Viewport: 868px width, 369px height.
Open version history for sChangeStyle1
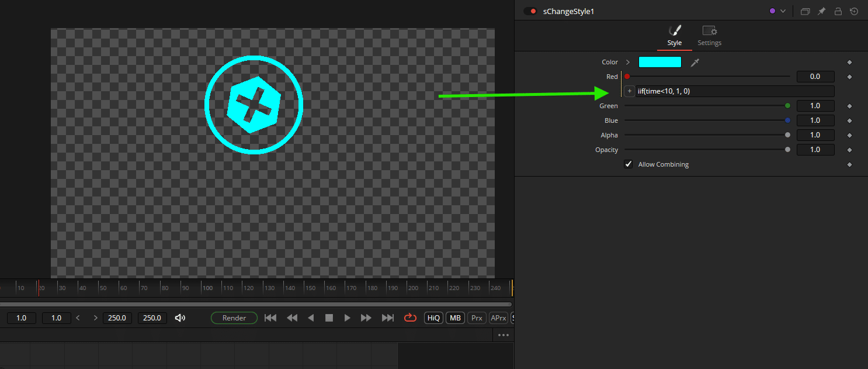point(854,11)
